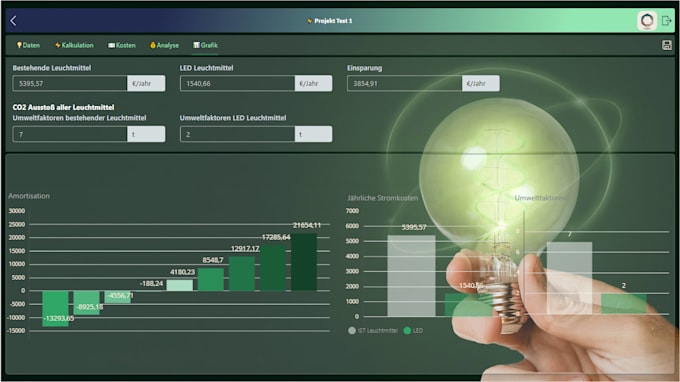Click the Umweltfaktoren green bar labeled 2
This screenshot has width=680, height=382.
[x=624, y=304]
